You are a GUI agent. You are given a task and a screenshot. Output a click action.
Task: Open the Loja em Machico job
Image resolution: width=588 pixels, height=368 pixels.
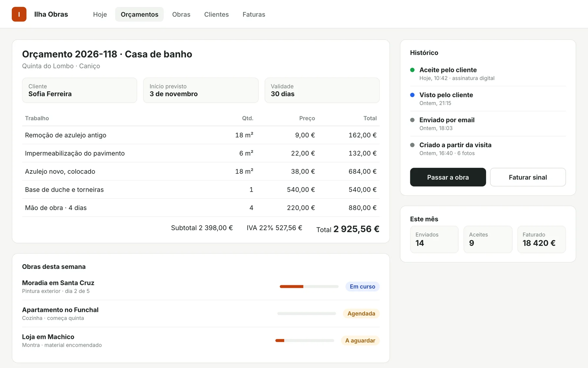201,341
